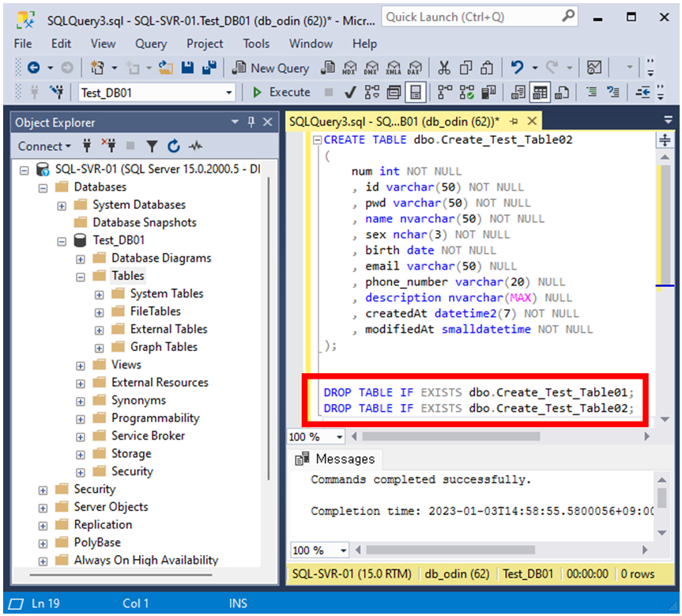Click the New Query button
This screenshot has width=682, height=616.
[270, 68]
